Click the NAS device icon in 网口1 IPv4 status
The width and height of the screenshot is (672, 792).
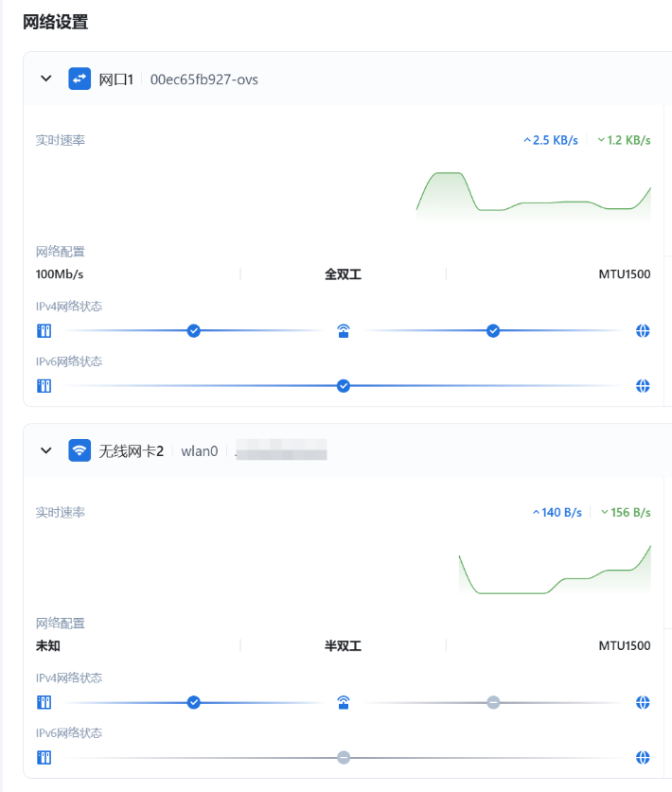[44, 331]
